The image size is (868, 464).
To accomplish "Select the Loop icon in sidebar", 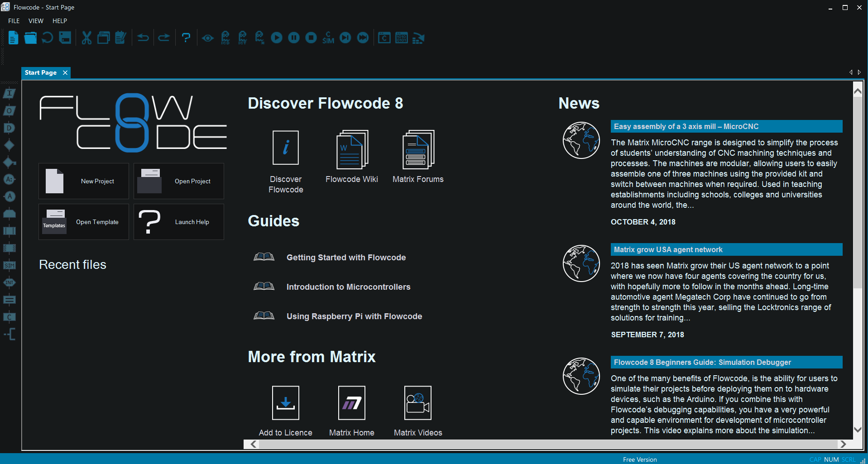I will point(10,214).
